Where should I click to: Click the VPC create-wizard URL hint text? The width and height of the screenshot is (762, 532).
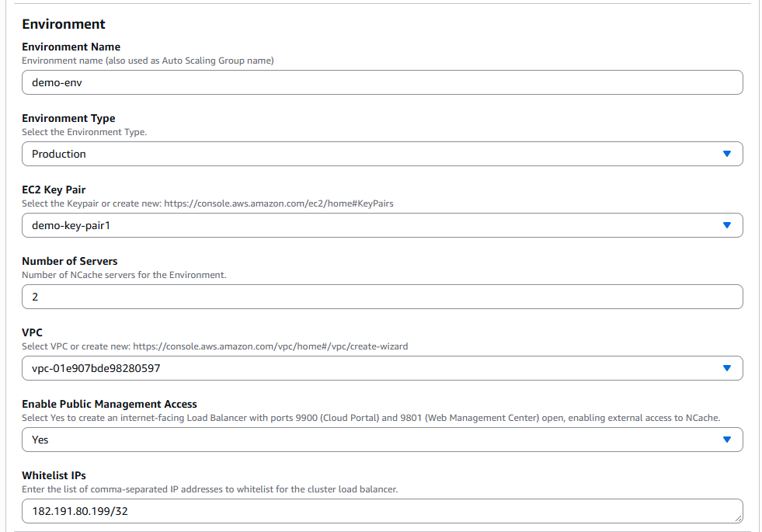215,346
